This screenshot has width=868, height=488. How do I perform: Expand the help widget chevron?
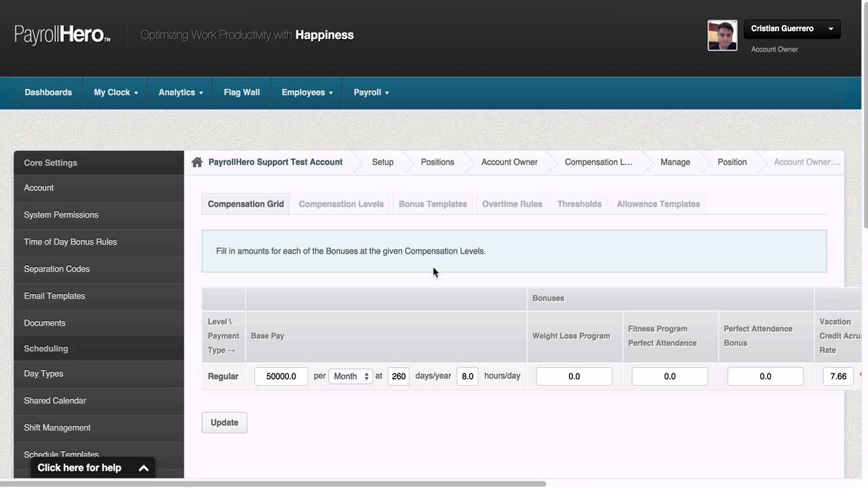pos(144,468)
